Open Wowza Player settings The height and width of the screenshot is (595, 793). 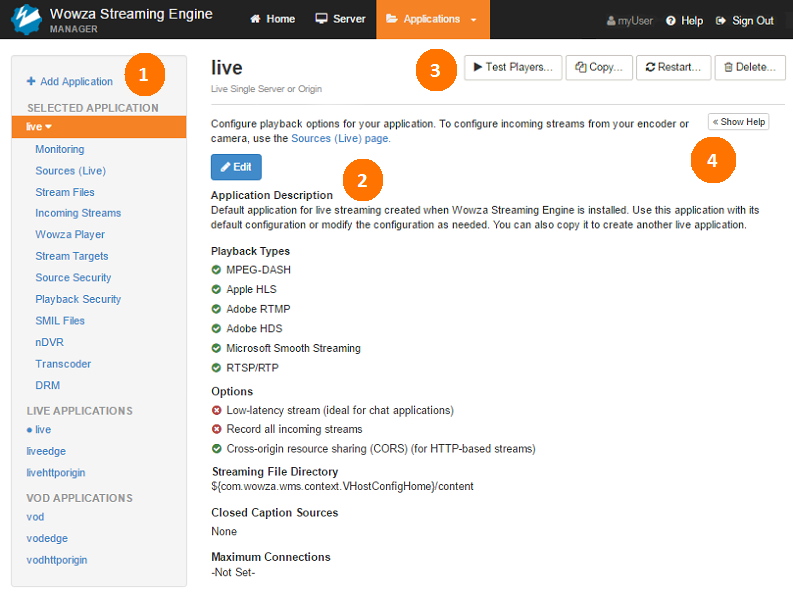point(70,235)
